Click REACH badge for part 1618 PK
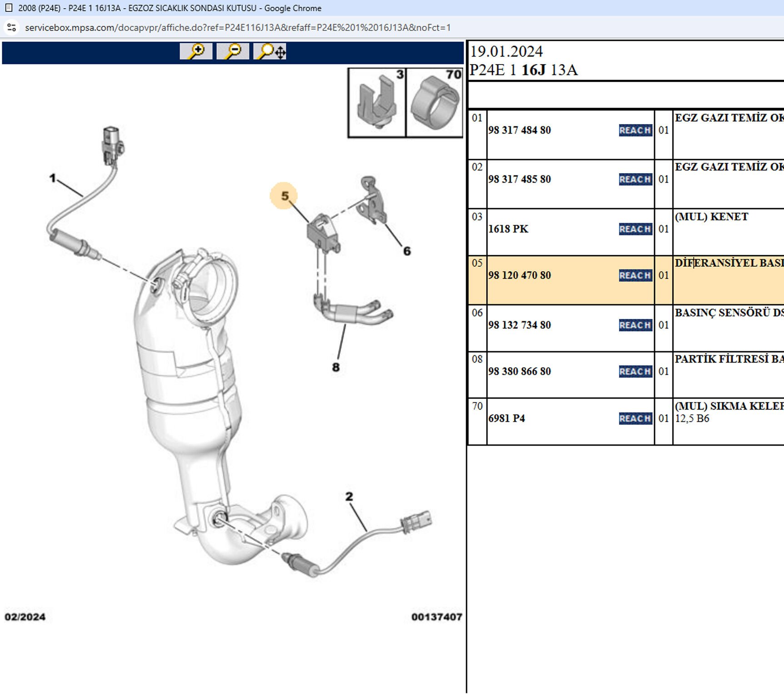784x698 pixels. pos(635,229)
